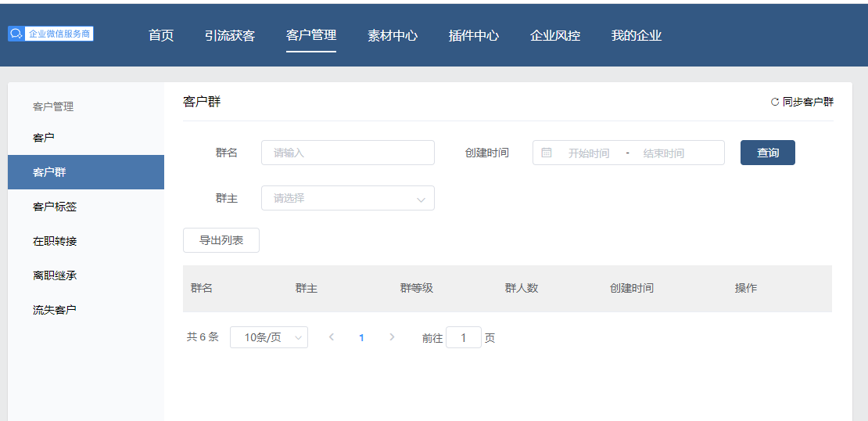Image resolution: width=868 pixels, height=421 pixels.
Task: Click the 群等级 table column header
Action: (416, 288)
